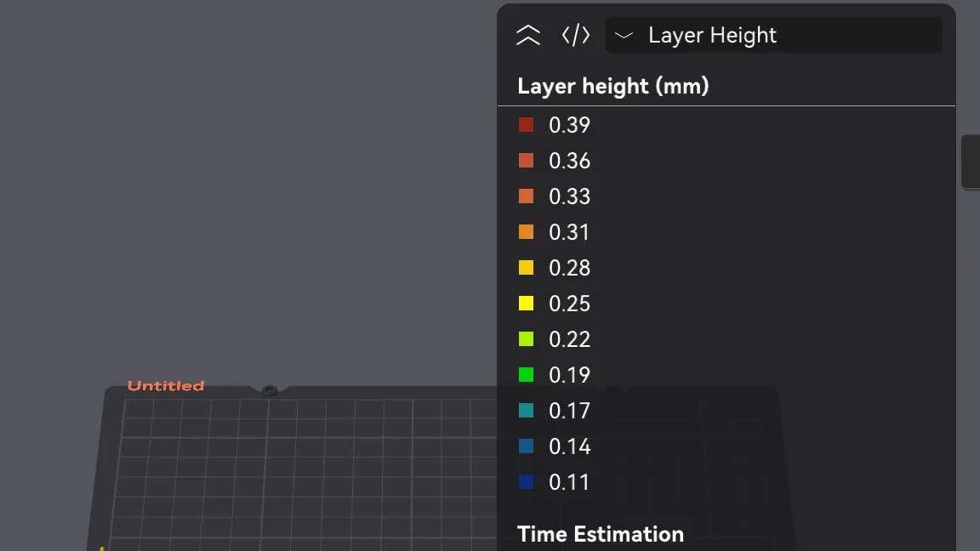Click the green 0.19 color swatch
Image resolution: width=980 pixels, height=551 pixels.
pyautogui.click(x=527, y=375)
